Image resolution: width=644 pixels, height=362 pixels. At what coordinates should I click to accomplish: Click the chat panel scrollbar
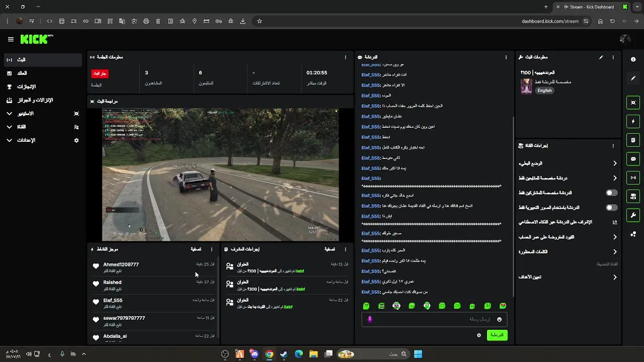tap(513, 206)
